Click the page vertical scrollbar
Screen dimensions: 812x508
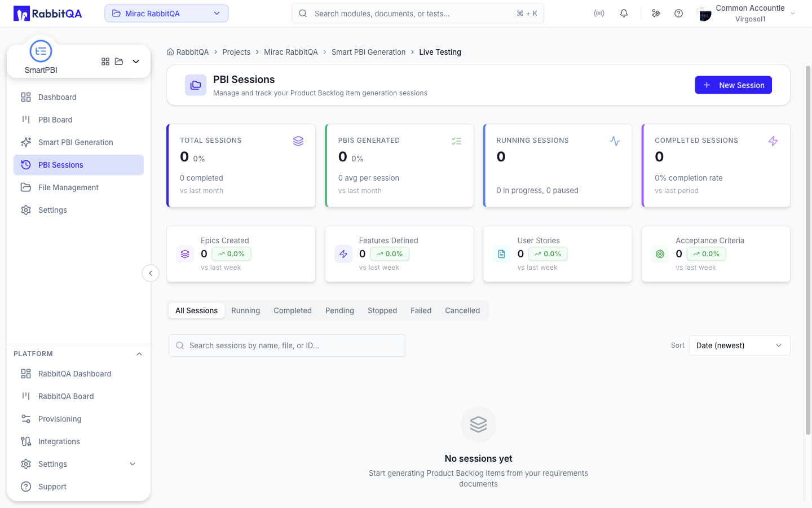808,250
